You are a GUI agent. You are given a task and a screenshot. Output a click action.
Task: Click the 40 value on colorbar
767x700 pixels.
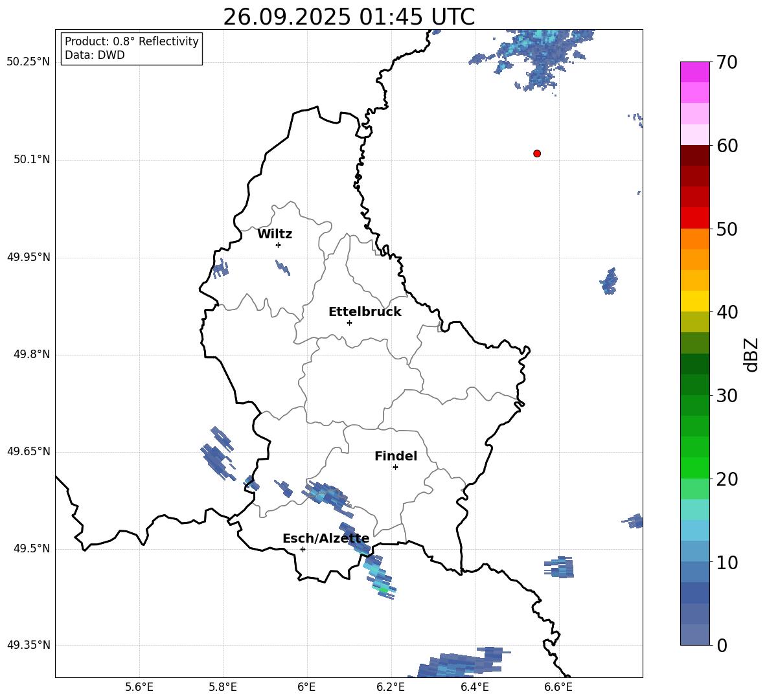point(726,312)
